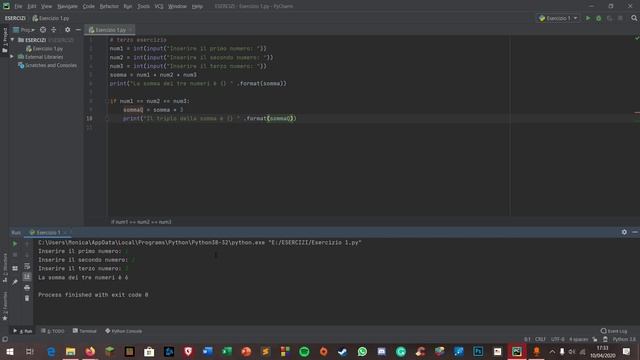Open Windows Start menu
Viewport: 640px width, 360px height.
point(10,351)
